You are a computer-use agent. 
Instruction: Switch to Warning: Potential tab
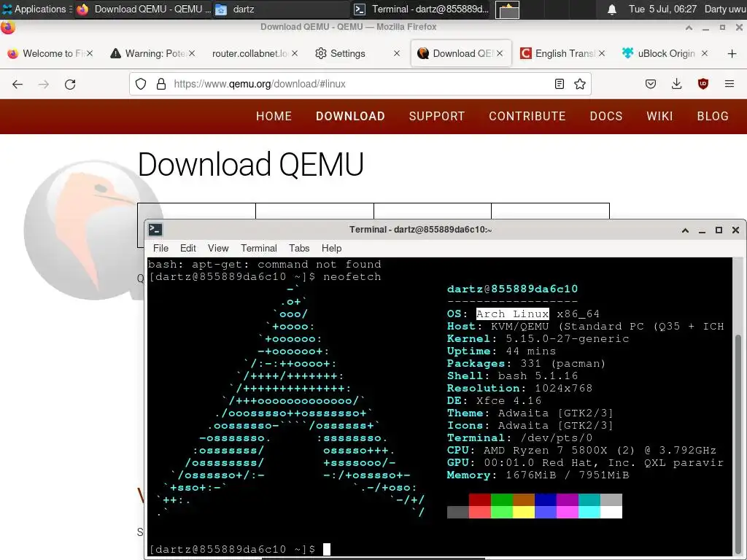click(x=152, y=53)
